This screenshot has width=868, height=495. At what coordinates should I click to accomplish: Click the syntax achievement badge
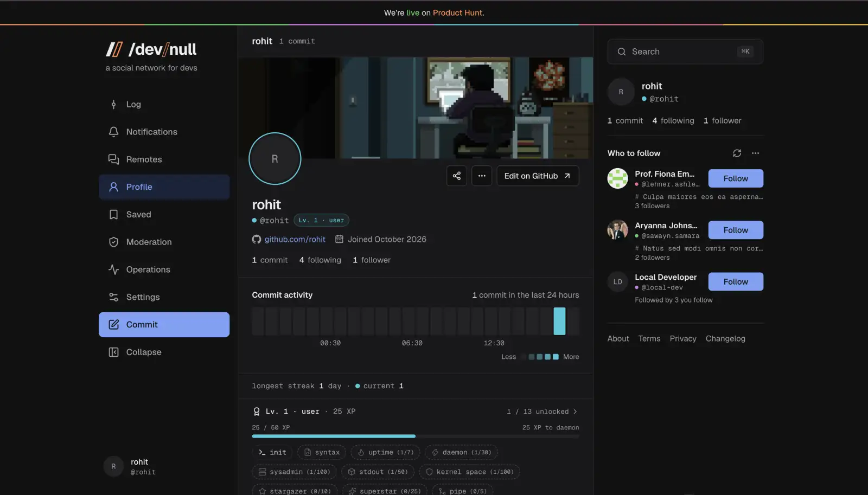pos(322,452)
